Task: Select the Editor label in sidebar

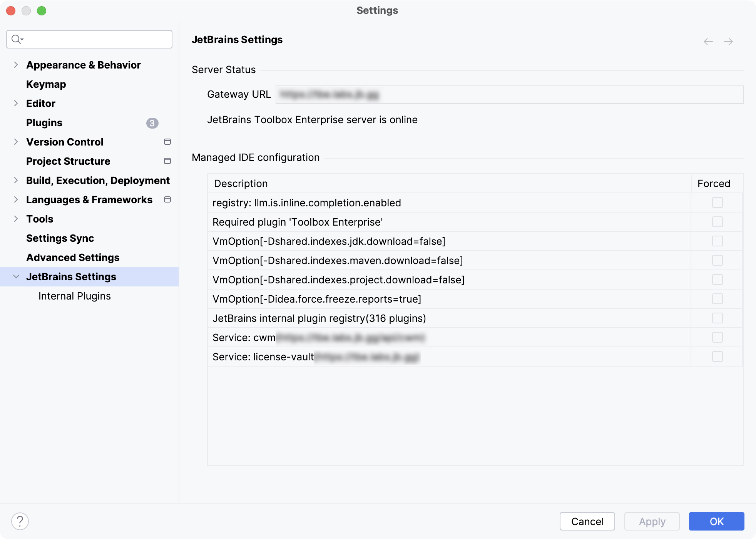Action: [41, 104]
